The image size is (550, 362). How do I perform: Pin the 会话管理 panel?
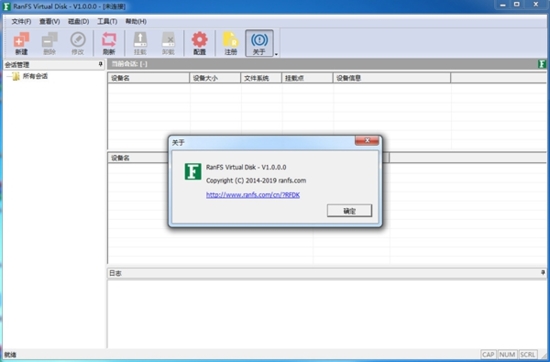tap(100, 64)
